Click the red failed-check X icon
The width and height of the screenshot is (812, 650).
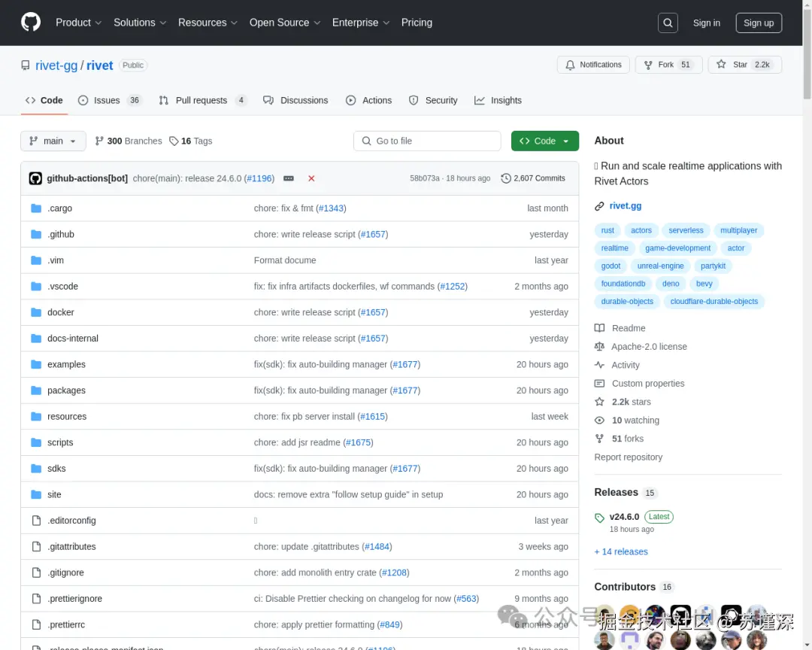pos(311,178)
